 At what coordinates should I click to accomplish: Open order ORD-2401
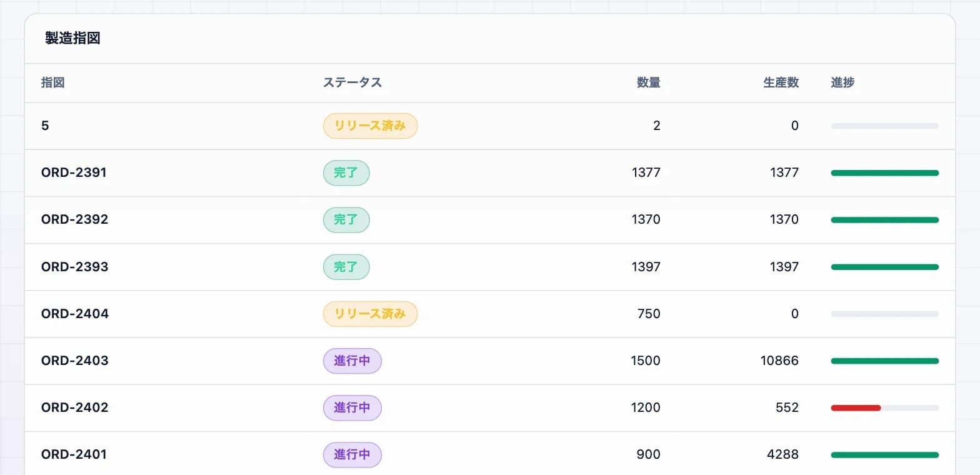tap(490, 454)
